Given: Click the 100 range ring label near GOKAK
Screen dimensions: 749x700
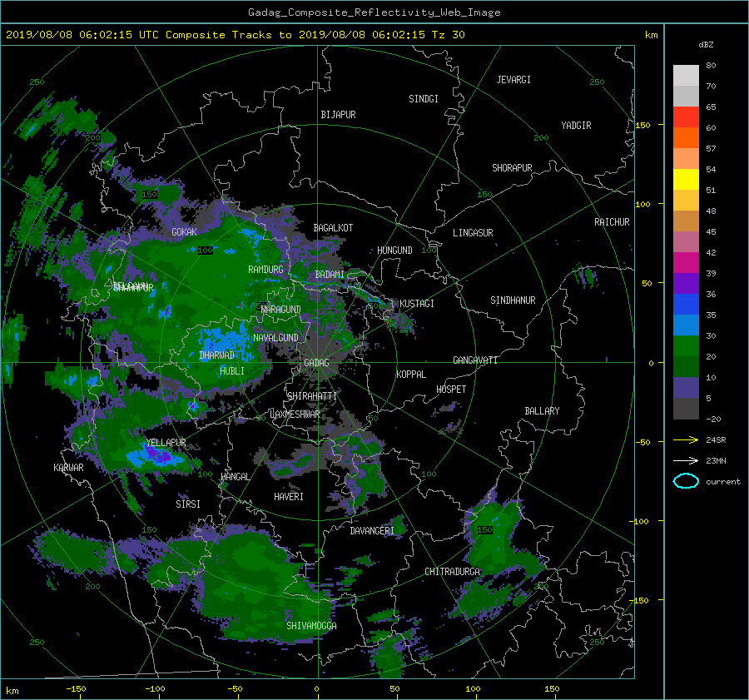Looking at the screenshot, I should click(205, 250).
